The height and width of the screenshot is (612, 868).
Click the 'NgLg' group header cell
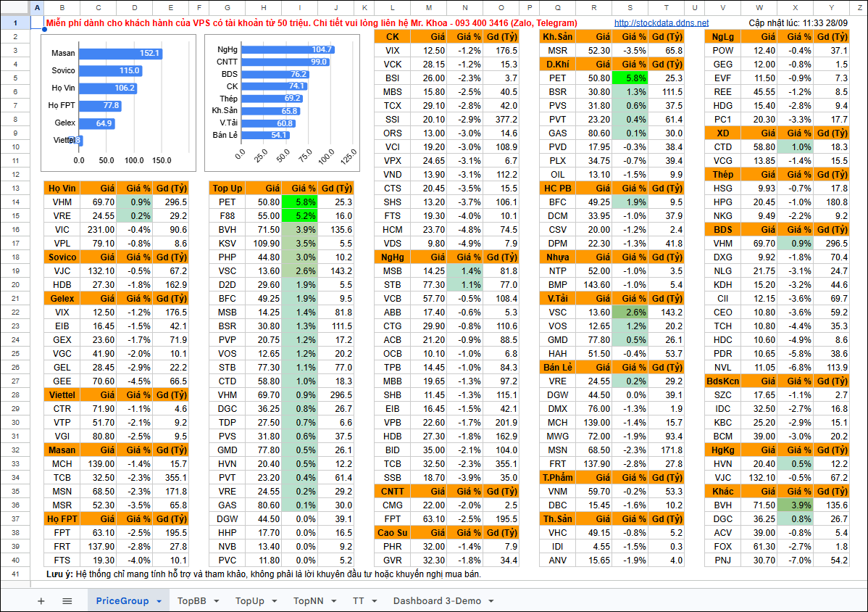click(722, 36)
